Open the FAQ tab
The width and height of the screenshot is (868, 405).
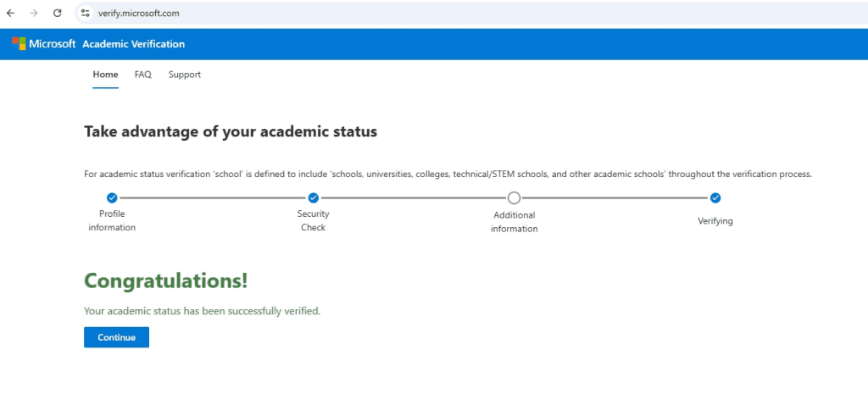point(142,75)
